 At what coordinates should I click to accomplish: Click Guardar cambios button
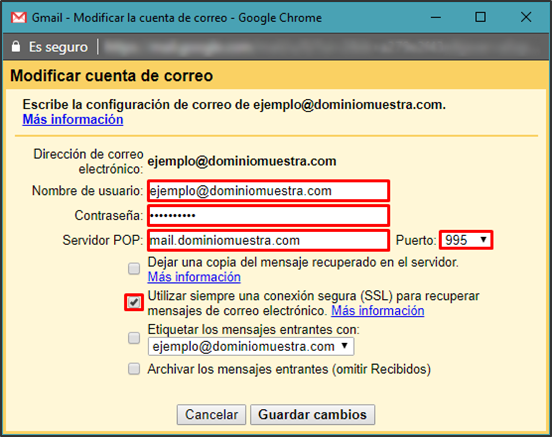312,414
